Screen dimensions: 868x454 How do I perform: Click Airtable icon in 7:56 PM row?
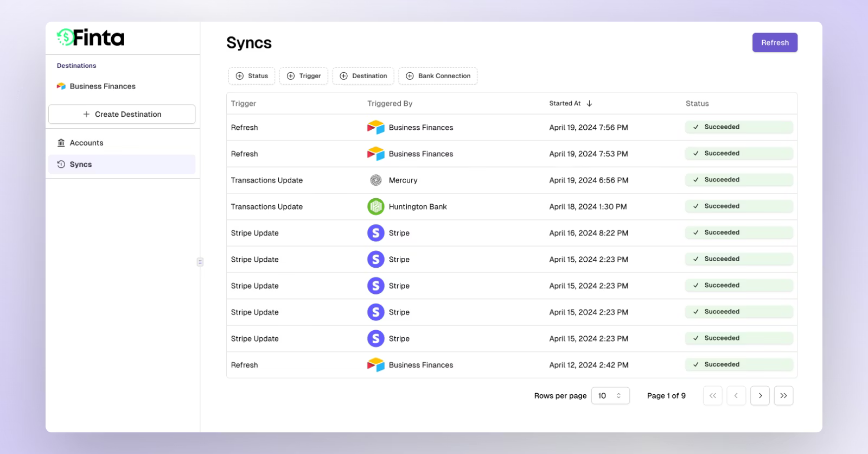[375, 128]
